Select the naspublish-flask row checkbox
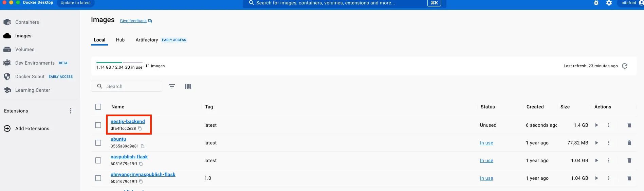644x191 pixels. (98, 160)
